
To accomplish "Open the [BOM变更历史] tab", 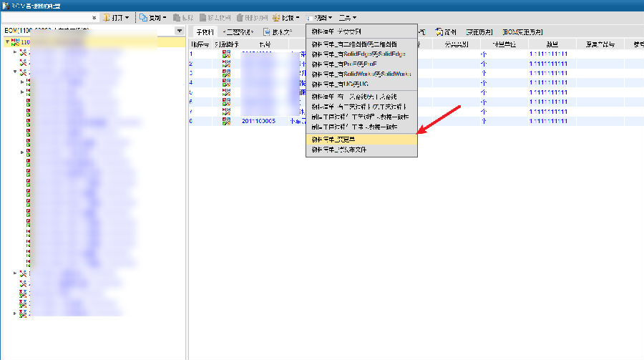I will [522, 31].
